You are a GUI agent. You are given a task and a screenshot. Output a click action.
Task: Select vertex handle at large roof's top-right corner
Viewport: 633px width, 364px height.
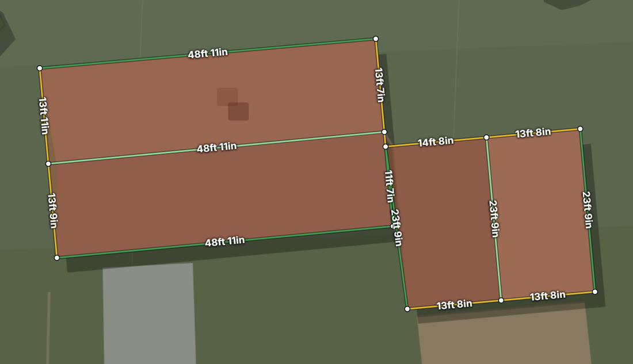376,39
